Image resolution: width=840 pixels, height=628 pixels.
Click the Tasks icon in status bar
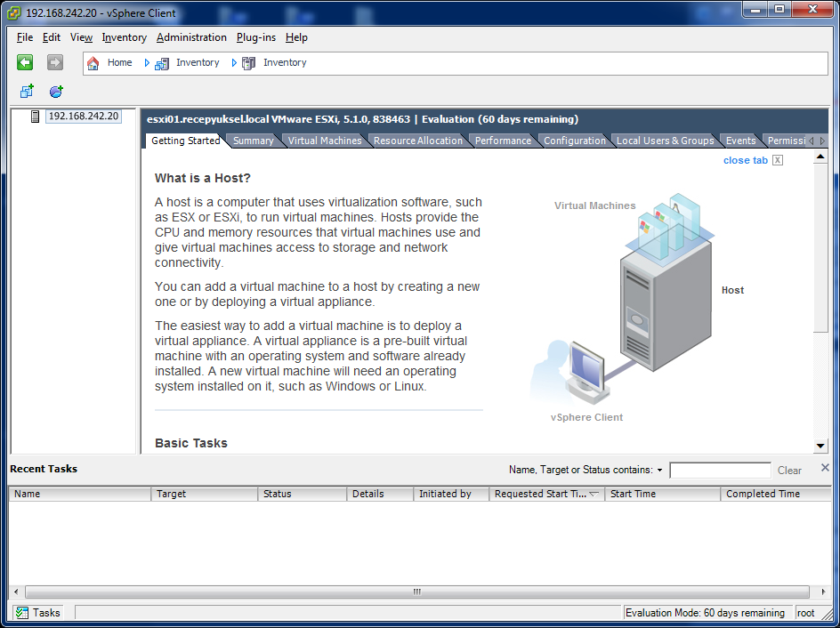click(22, 613)
